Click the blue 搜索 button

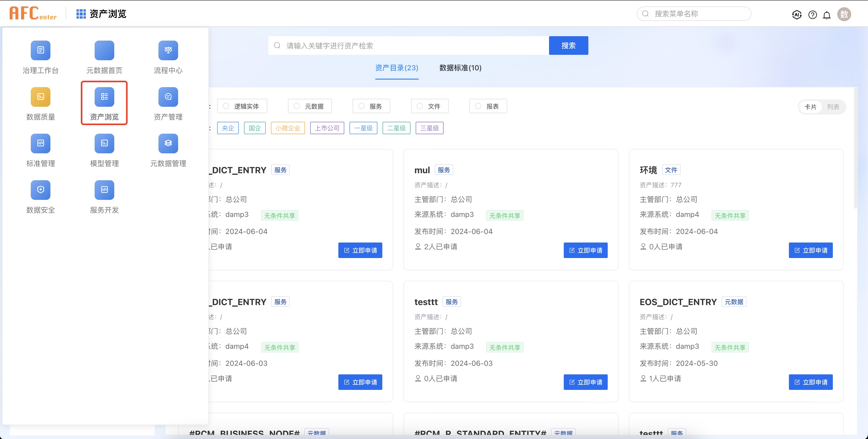[568, 46]
